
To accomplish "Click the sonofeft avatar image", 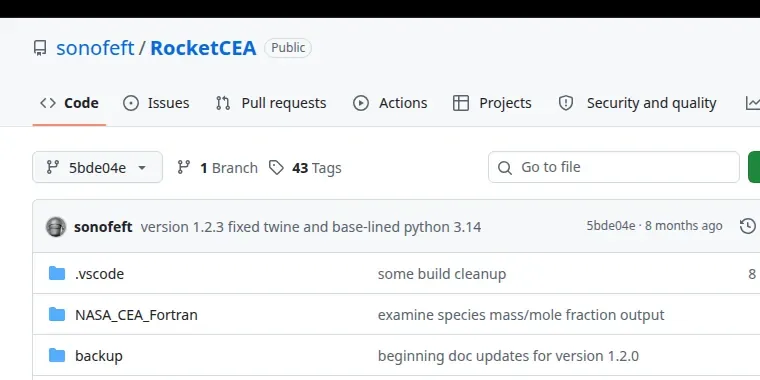I will pyautogui.click(x=56, y=226).
